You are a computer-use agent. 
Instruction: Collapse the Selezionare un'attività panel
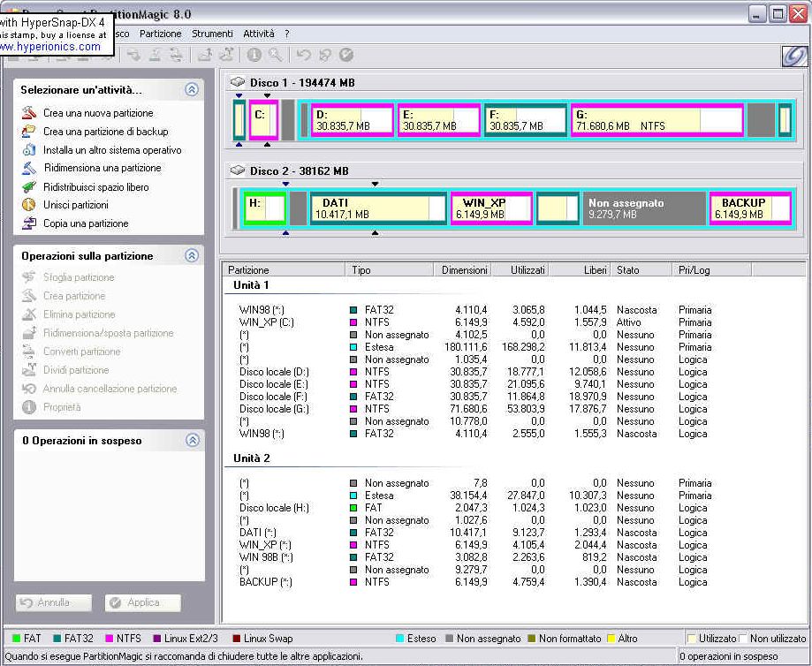click(192, 89)
